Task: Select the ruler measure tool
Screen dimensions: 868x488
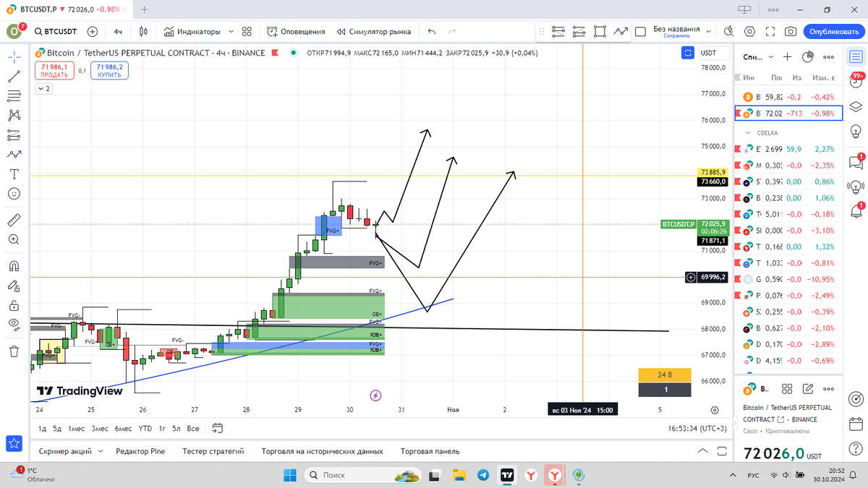Action: 14,221
